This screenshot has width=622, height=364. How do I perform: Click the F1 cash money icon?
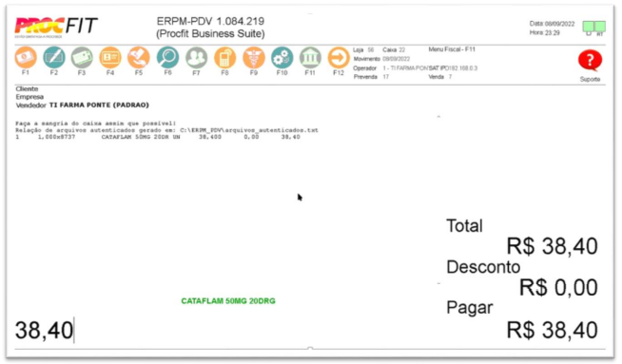pos(26,57)
